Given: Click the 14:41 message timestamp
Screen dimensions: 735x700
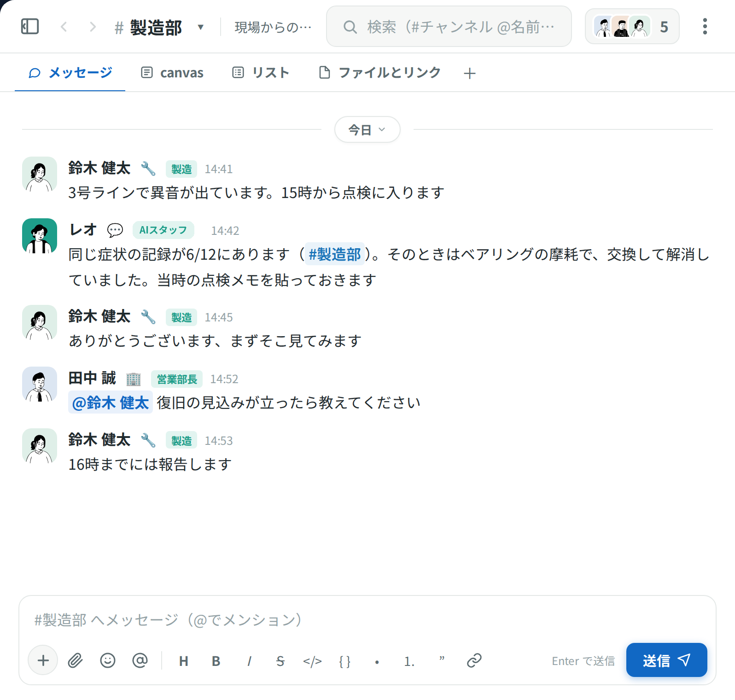Looking at the screenshot, I should tap(219, 169).
